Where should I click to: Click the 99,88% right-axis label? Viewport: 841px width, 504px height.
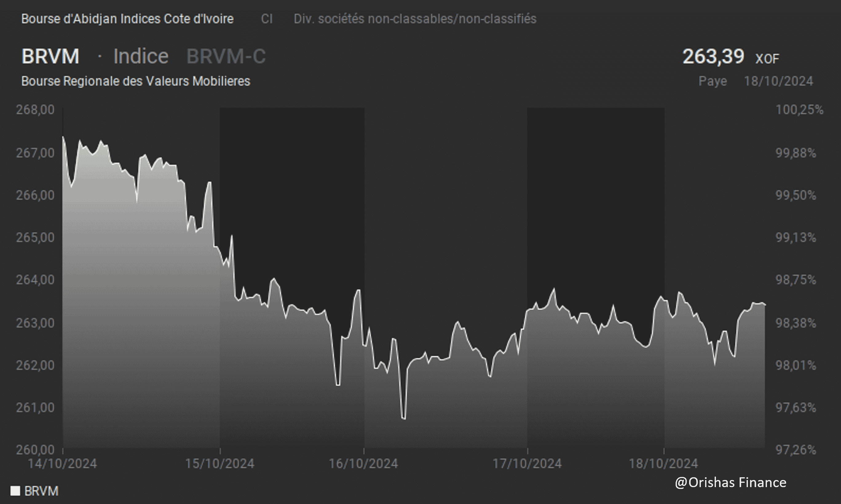(x=796, y=153)
